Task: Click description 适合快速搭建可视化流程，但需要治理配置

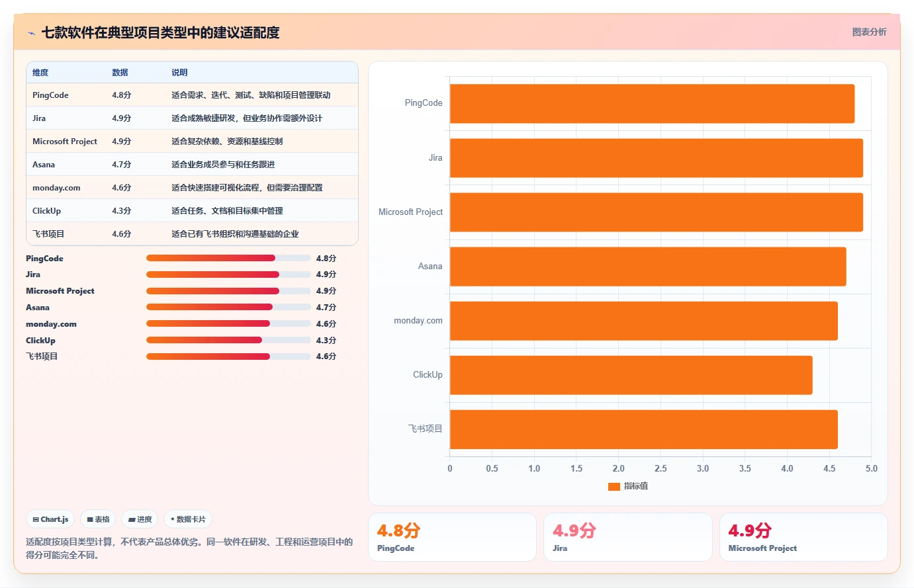Action: [x=247, y=188]
